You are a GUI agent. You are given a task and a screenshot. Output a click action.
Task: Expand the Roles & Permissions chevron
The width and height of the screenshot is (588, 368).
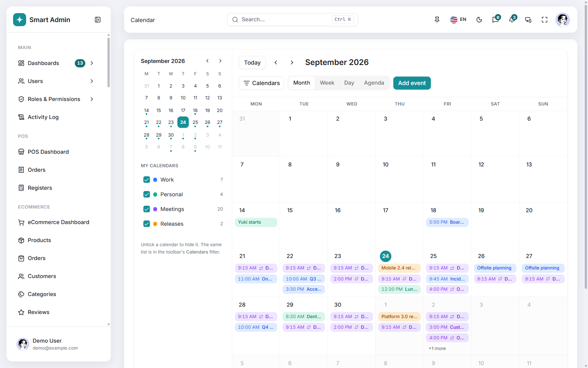coord(92,99)
